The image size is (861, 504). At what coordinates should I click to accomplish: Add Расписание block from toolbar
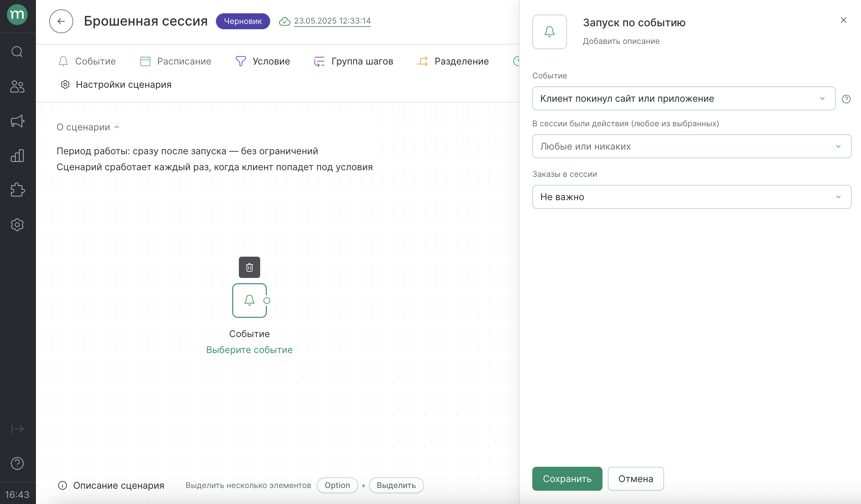176,61
